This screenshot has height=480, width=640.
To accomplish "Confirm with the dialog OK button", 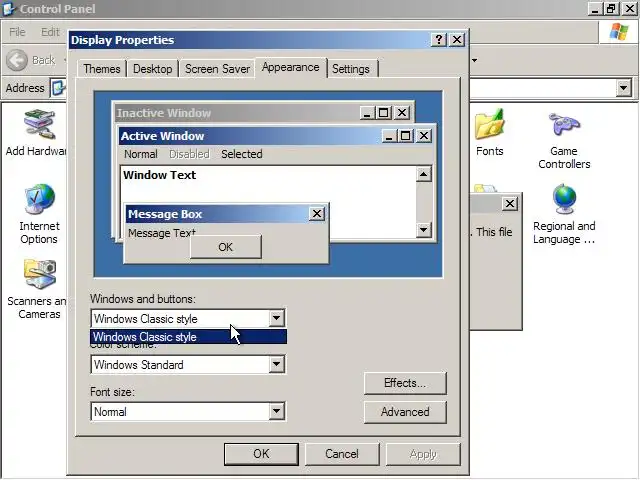I will 261,454.
